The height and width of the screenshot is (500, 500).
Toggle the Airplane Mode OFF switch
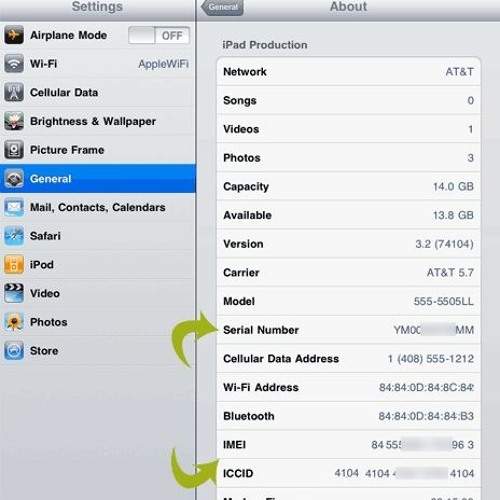(x=159, y=35)
